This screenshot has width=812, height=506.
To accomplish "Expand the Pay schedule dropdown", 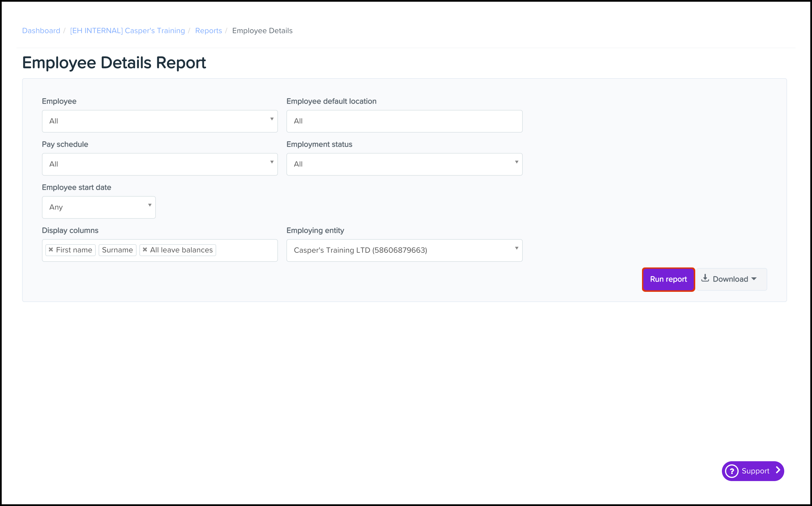I will pyautogui.click(x=160, y=164).
